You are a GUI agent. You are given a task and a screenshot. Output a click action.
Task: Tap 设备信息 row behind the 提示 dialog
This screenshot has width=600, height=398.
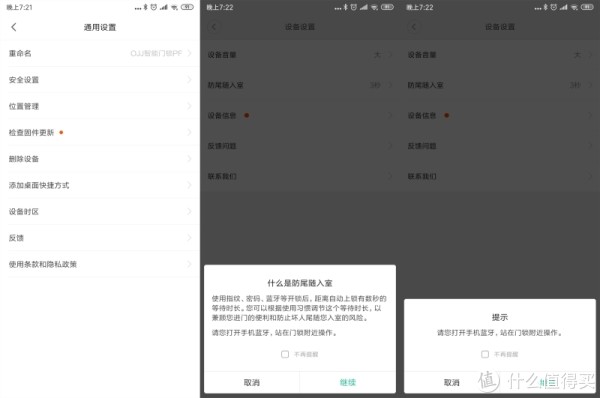pos(500,116)
